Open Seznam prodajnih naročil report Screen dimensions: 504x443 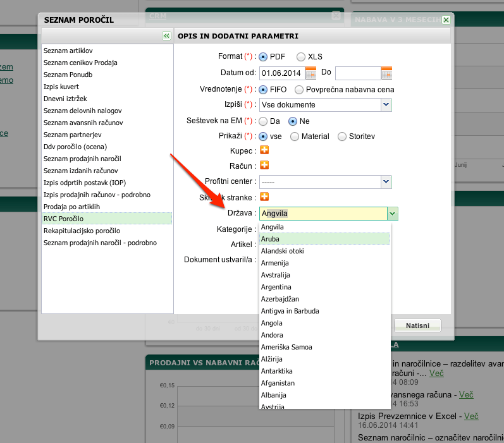click(x=107, y=159)
